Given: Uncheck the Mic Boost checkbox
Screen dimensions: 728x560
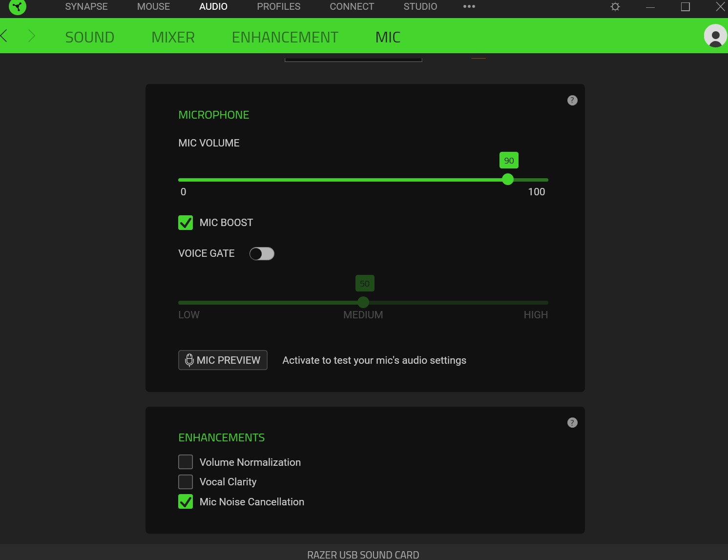Looking at the screenshot, I should point(186,223).
